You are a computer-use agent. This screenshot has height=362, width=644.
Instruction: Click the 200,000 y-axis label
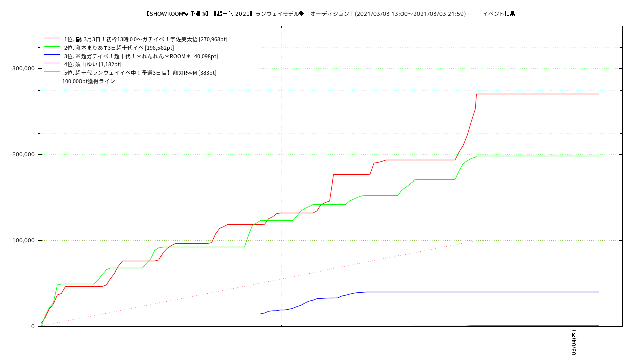tap(23, 155)
